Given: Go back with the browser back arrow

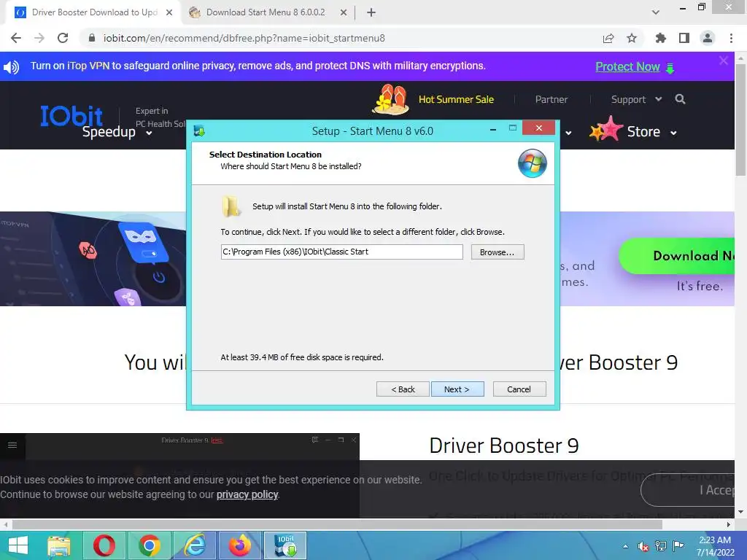Looking at the screenshot, I should 16,38.
